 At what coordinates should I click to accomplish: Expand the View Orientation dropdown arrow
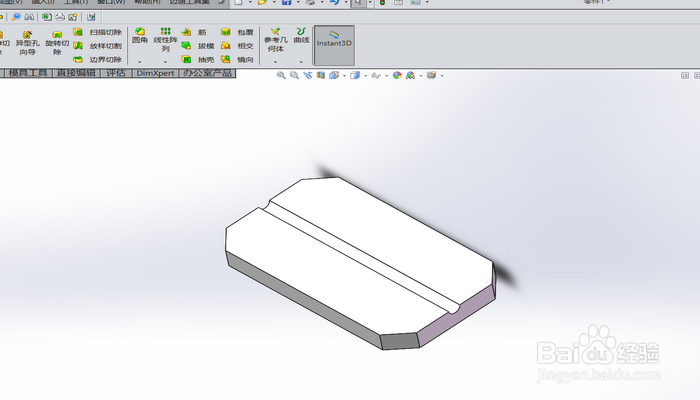click(344, 76)
